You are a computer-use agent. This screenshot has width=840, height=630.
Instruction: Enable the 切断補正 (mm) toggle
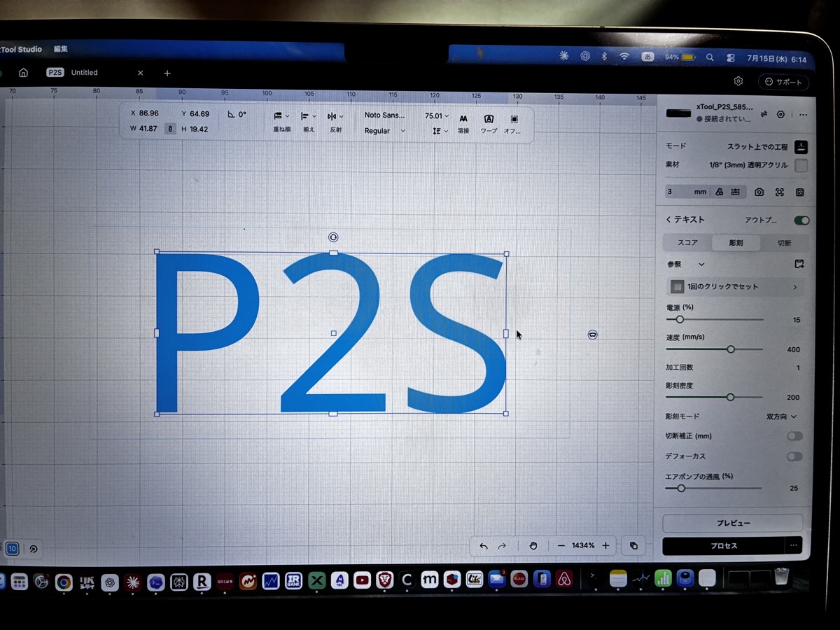[794, 436]
